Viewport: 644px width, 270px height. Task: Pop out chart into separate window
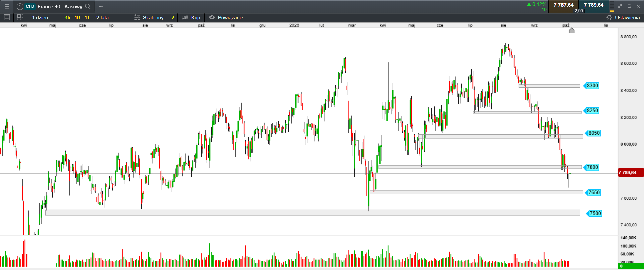pos(629,6)
